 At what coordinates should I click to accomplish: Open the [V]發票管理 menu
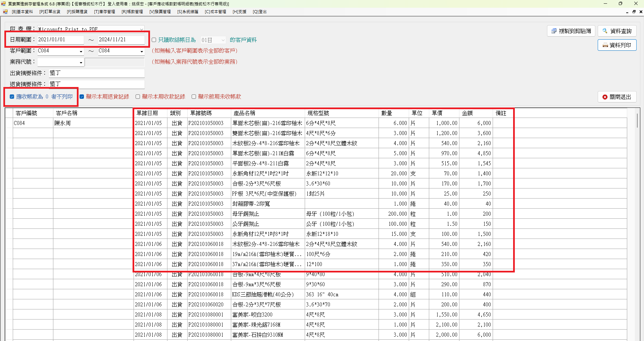pyautogui.click(x=160, y=12)
